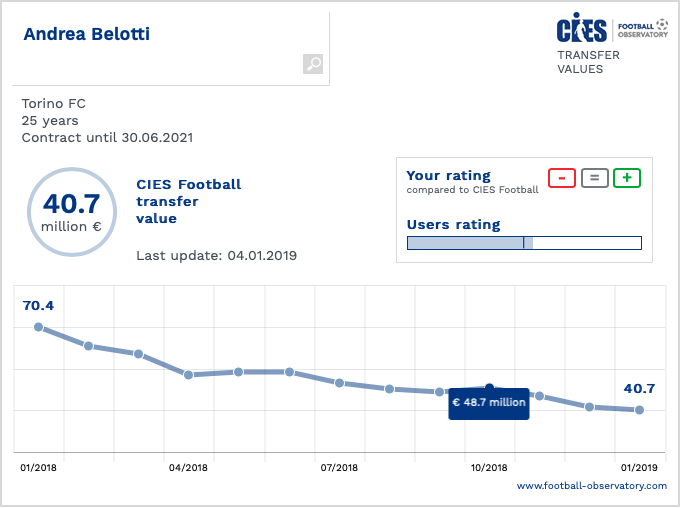Click the € 48.7 million tooltip

point(488,403)
